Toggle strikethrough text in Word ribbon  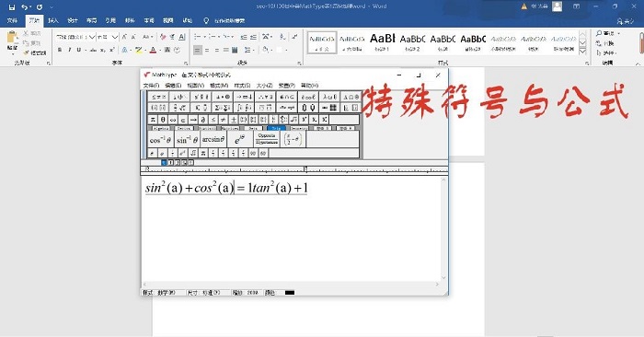click(x=94, y=50)
